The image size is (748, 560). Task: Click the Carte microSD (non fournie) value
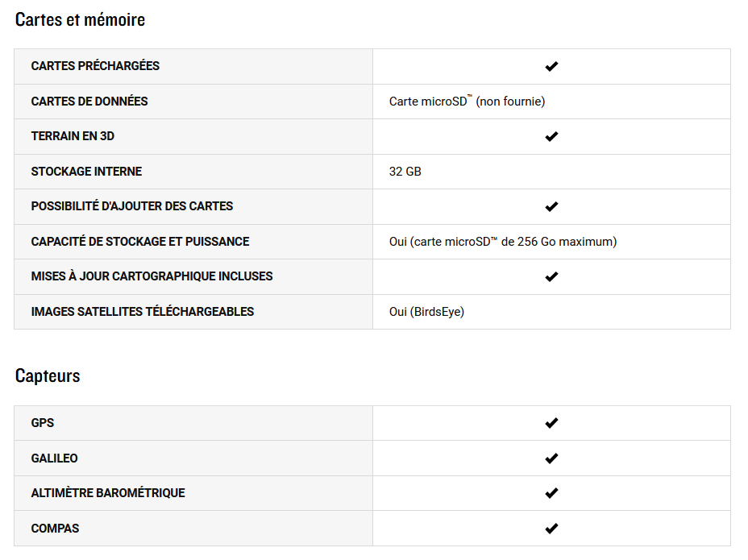[x=467, y=102]
